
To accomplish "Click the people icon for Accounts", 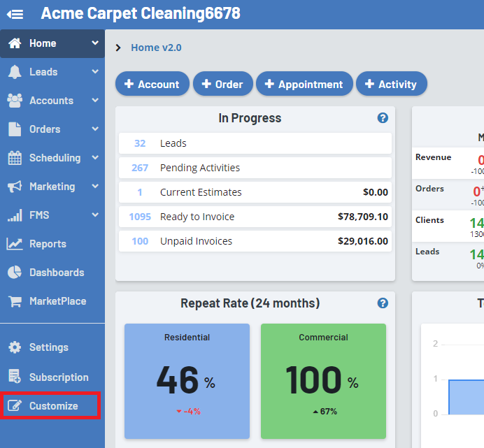I will pos(15,101).
